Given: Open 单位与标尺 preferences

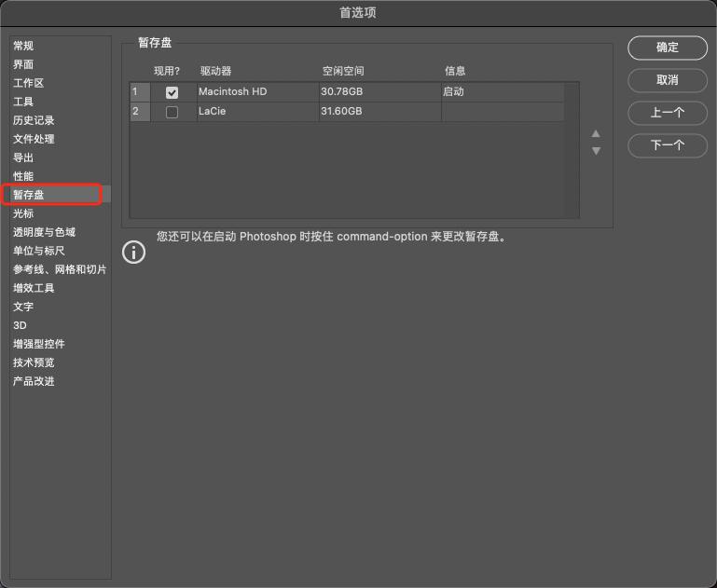Looking at the screenshot, I should tap(39, 251).
